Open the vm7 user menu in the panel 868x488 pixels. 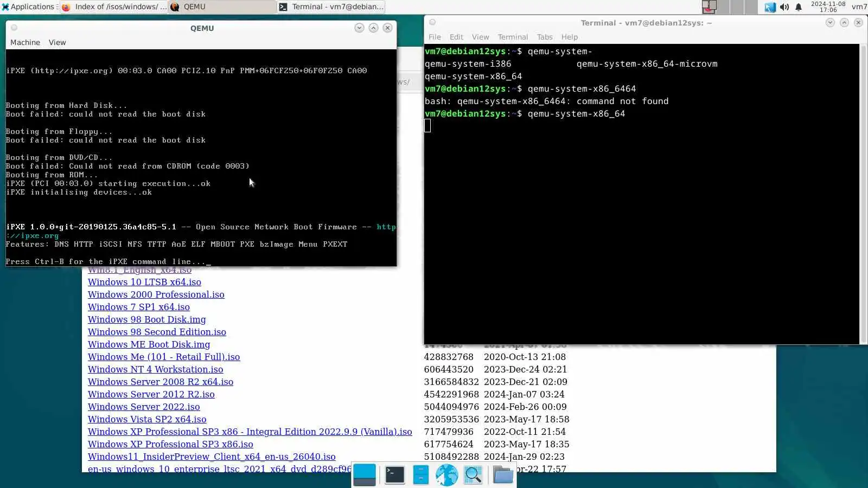coord(859,7)
